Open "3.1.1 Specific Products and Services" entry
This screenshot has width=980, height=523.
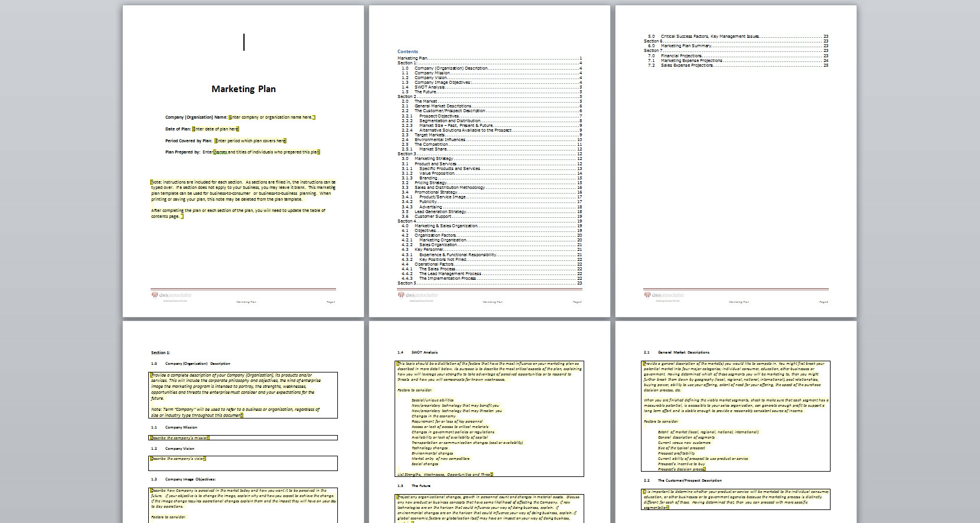(x=491, y=169)
